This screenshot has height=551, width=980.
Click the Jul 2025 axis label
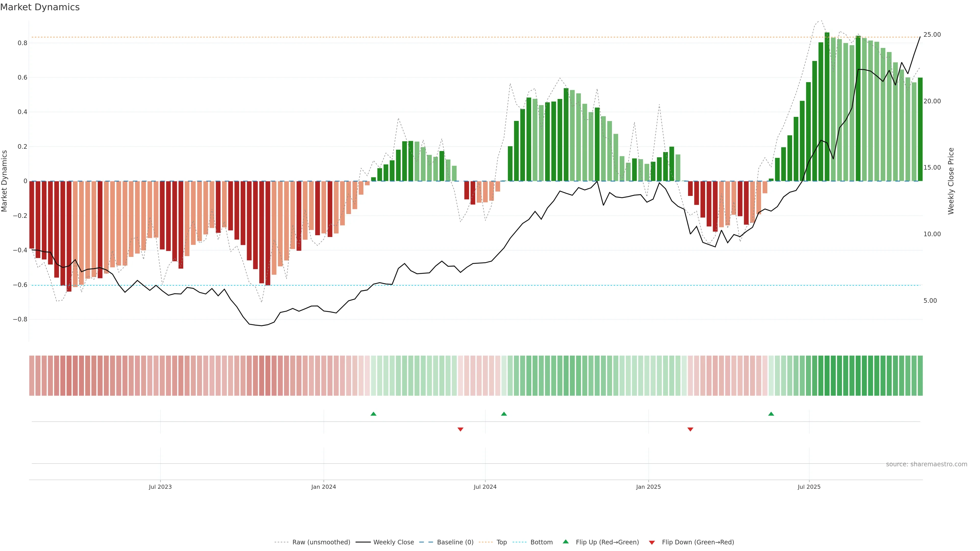pos(809,487)
